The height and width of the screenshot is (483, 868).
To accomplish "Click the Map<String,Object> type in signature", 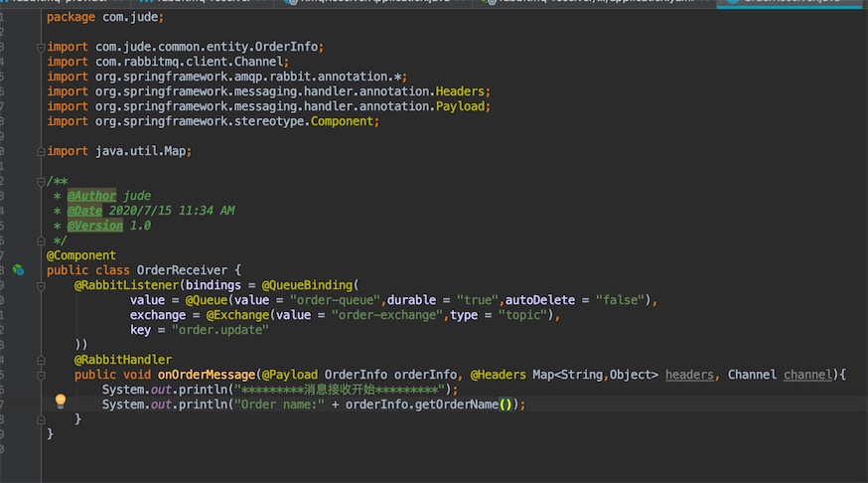I will click(595, 375).
